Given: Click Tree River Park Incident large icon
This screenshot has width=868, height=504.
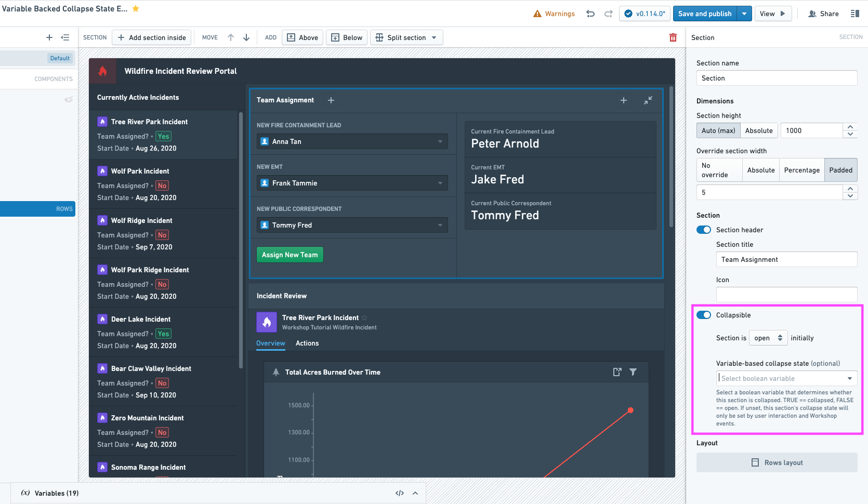Looking at the screenshot, I should 267,322.
